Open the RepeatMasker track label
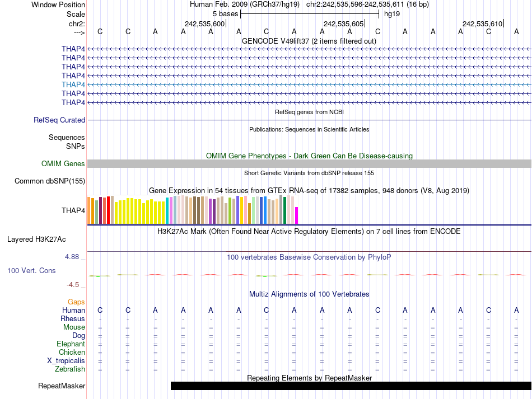Viewport: 532px width, 399px height. [62, 386]
